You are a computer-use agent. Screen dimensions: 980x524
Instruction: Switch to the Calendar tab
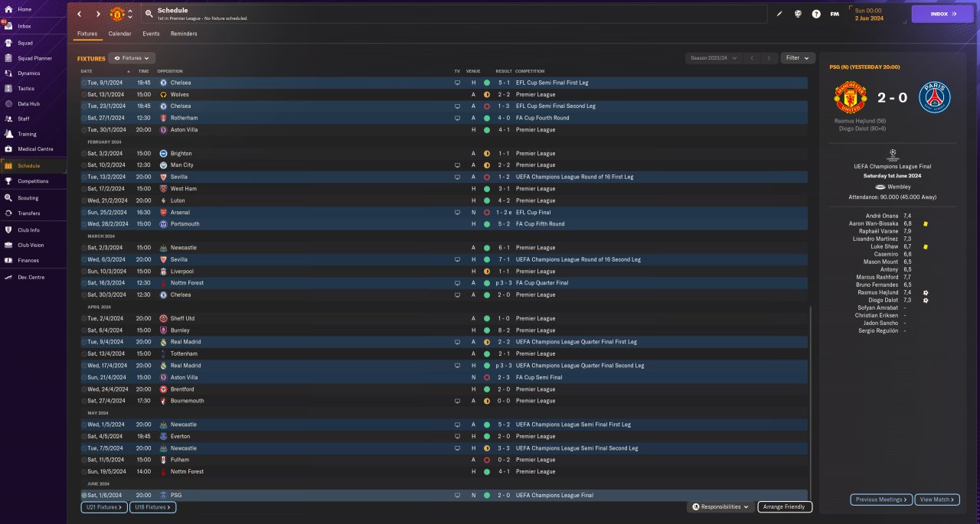click(x=119, y=34)
